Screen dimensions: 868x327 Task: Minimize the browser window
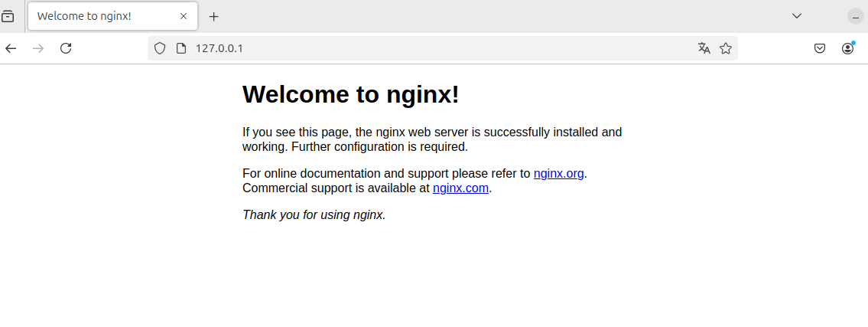[855, 17]
